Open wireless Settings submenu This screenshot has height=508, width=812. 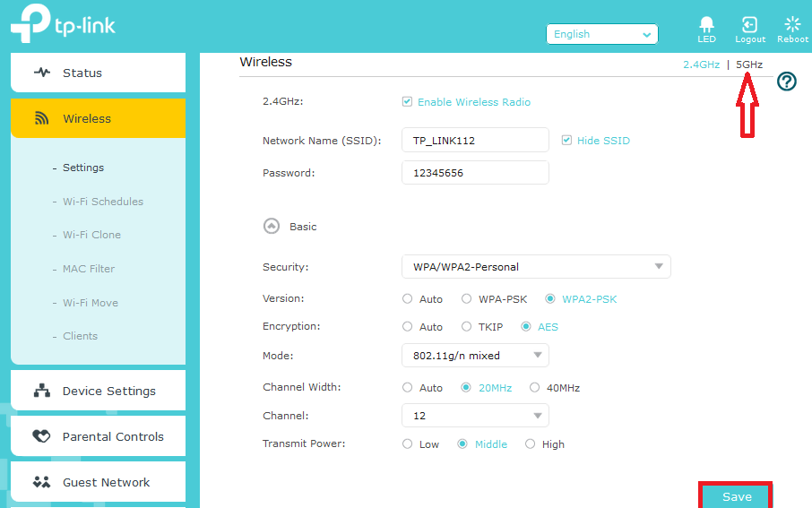pos(83,168)
